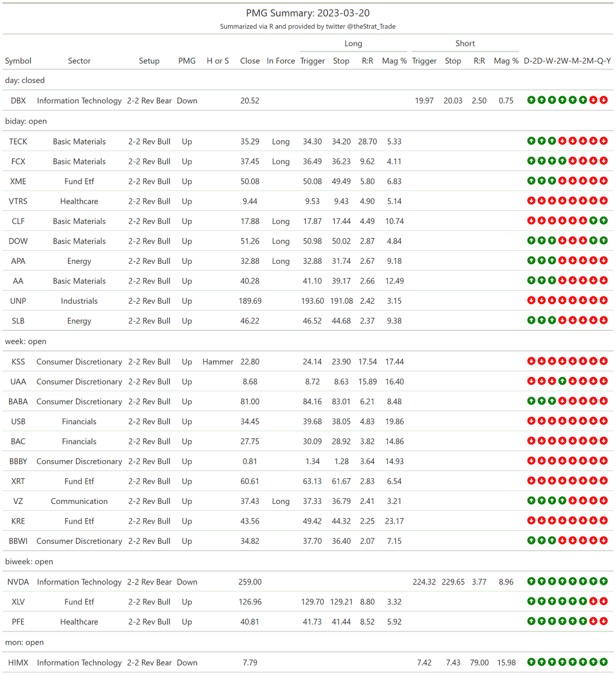The image size is (616, 675).
Task: Click the stop value 129.21 in XLV row
Action: 341,602
